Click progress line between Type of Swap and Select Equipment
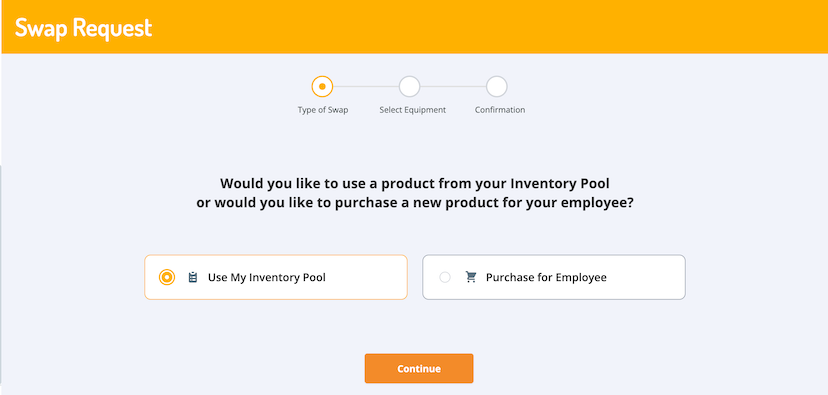 [366, 87]
